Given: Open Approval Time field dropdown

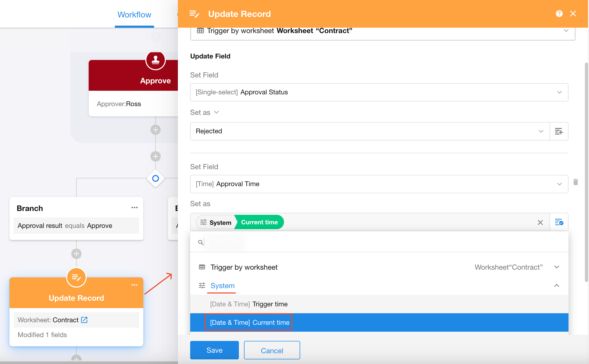Looking at the screenshot, I should coord(379,184).
